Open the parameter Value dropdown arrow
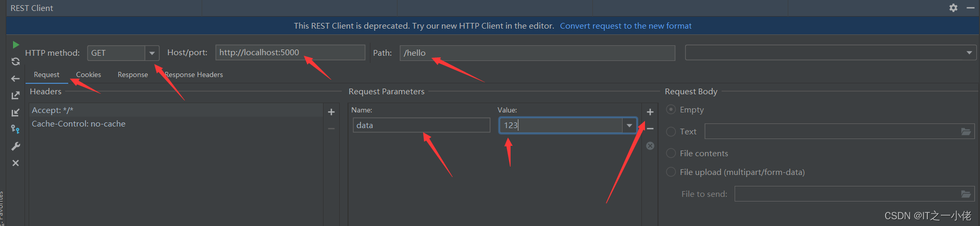 pos(629,125)
